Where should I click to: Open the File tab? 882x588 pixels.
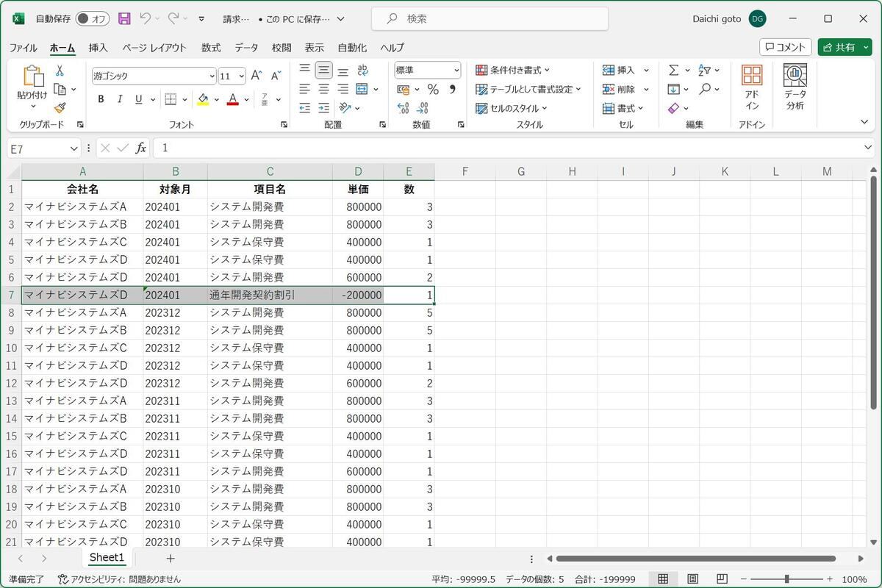point(23,48)
